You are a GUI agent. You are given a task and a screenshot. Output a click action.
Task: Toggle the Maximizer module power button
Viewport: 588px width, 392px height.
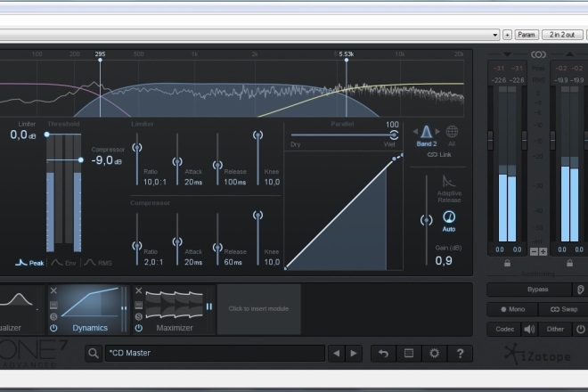[139, 328]
